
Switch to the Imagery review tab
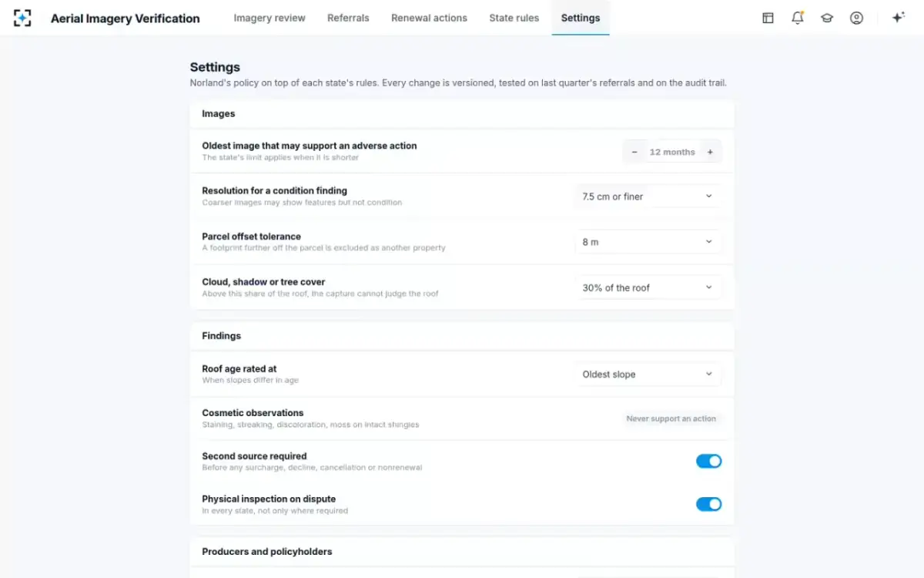(269, 18)
